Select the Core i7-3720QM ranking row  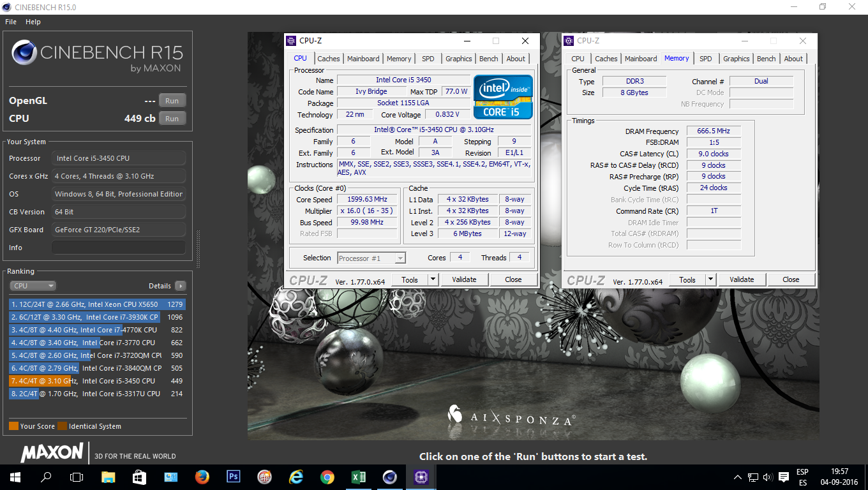point(97,355)
